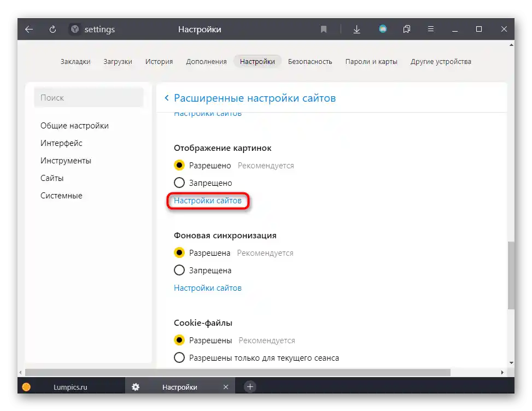Click the Yandex logo in address bar
The width and height of the screenshot is (532, 411).
click(x=75, y=29)
